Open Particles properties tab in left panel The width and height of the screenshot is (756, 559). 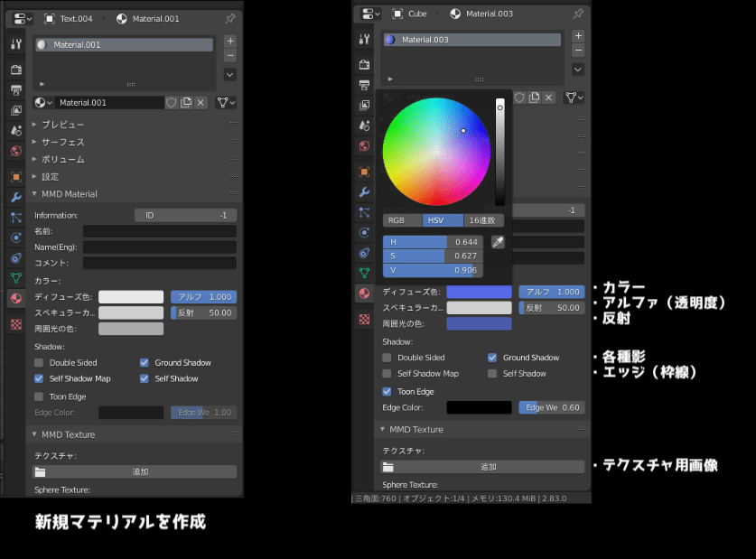pyautogui.click(x=16, y=218)
